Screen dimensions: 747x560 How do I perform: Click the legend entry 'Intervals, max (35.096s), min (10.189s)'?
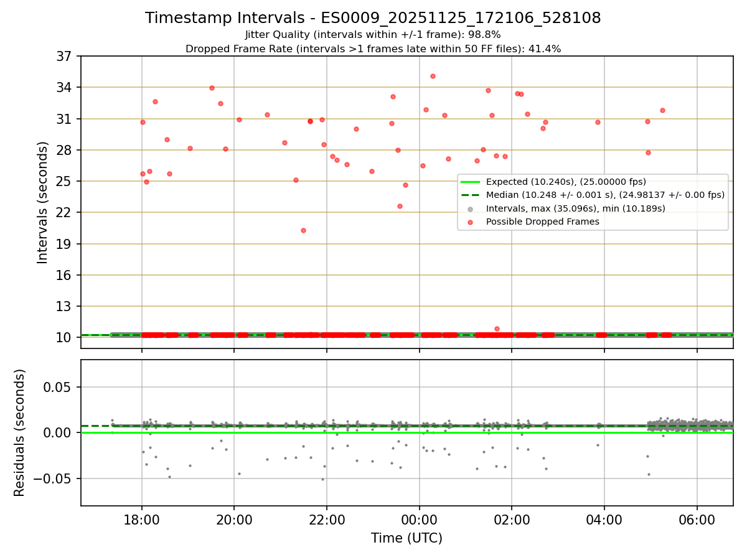coord(576,208)
